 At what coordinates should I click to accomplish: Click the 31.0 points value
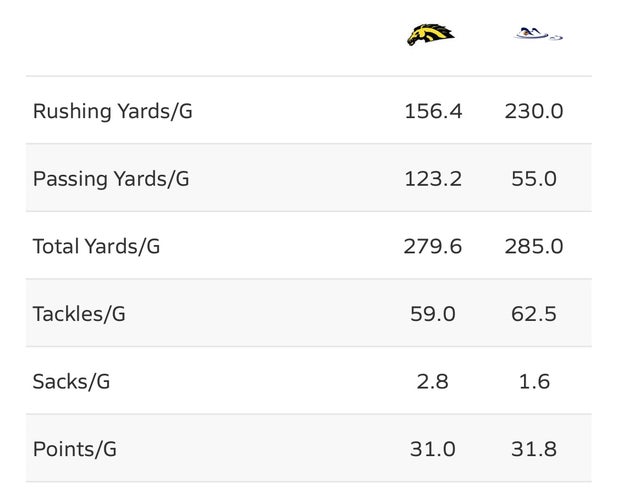pos(433,449)
